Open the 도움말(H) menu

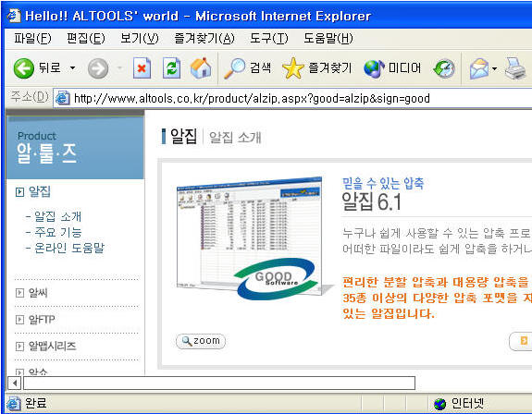(x=328, y=38)
